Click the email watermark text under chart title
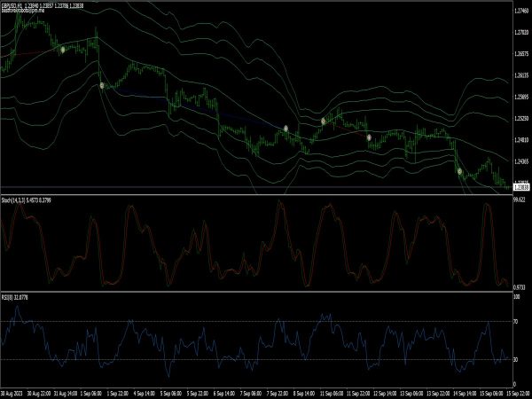 click(x=23, y=11)
